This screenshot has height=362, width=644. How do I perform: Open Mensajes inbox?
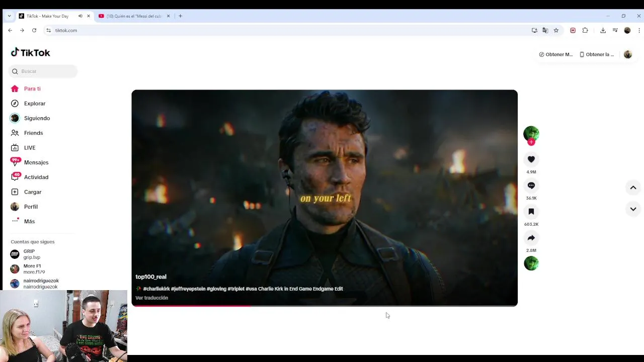(x=36, y=162)
